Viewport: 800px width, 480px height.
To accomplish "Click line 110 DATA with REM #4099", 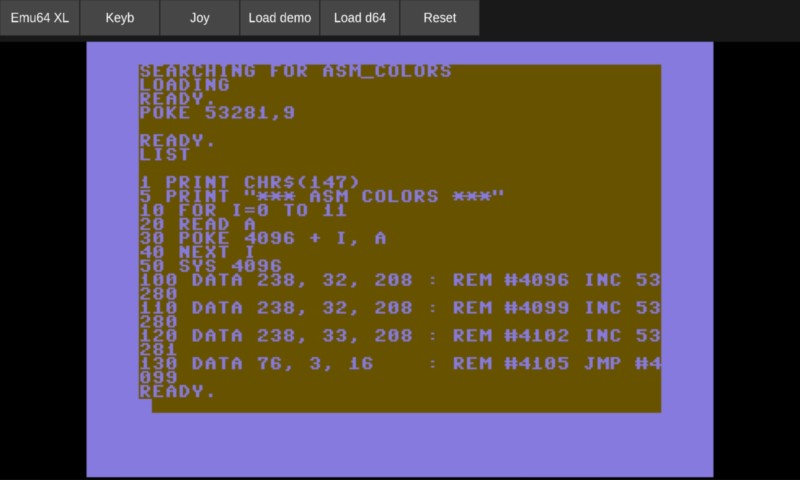I will (400, 315).
